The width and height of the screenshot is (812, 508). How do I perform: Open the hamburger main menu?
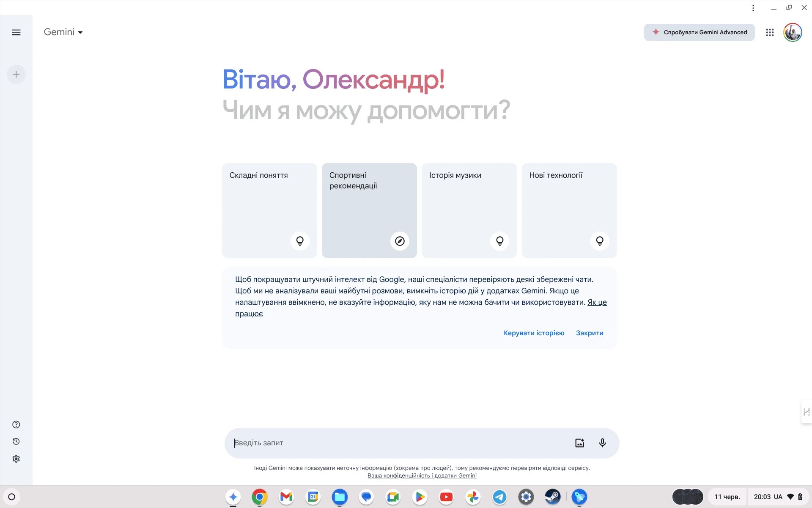tap(16, 33)
